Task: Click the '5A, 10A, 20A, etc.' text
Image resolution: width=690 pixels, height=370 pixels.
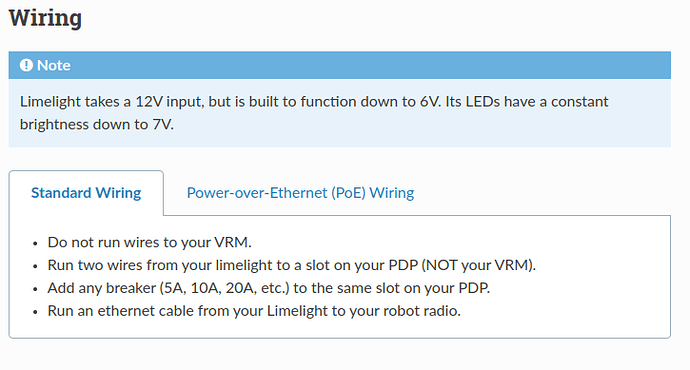Action: pyautogui.click(x=224, y=288)
